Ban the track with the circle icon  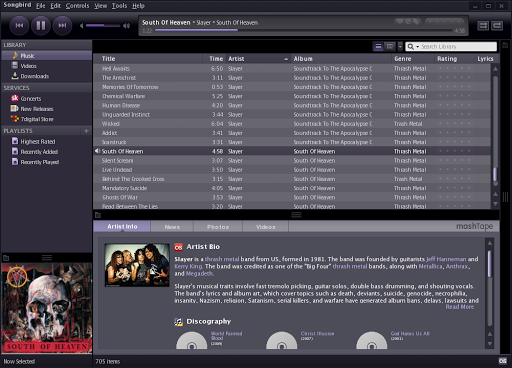(408, 22)
